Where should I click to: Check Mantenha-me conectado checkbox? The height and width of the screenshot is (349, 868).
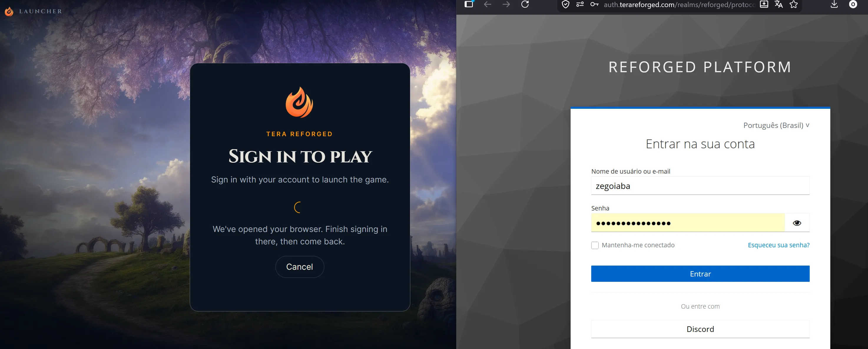coord(595,245)
